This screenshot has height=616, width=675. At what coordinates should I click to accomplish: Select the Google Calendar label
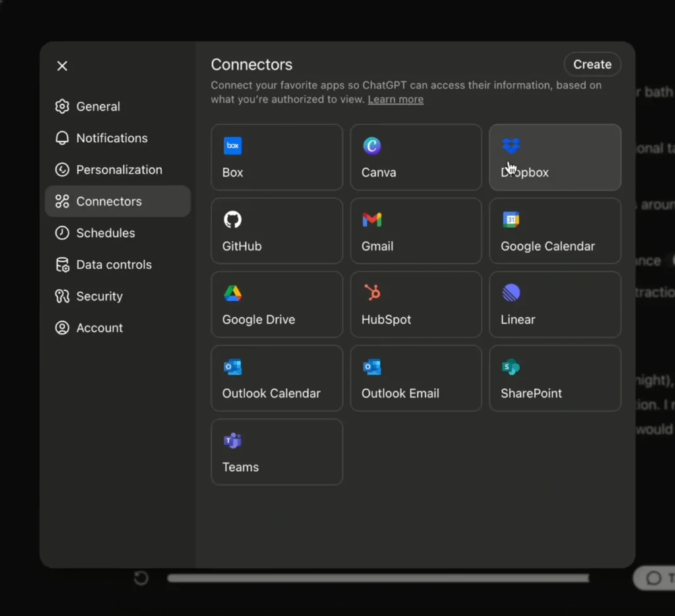click(x=548, y=246)
